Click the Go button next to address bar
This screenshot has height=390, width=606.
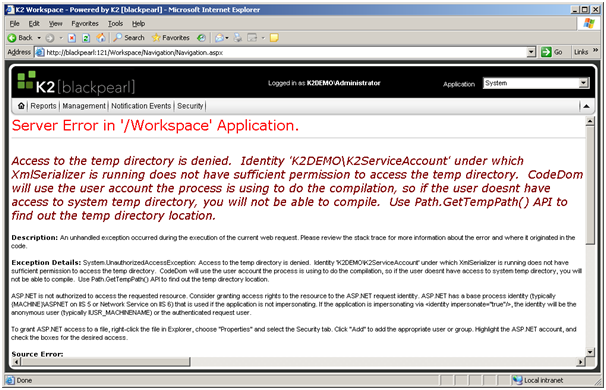(552, 52)
